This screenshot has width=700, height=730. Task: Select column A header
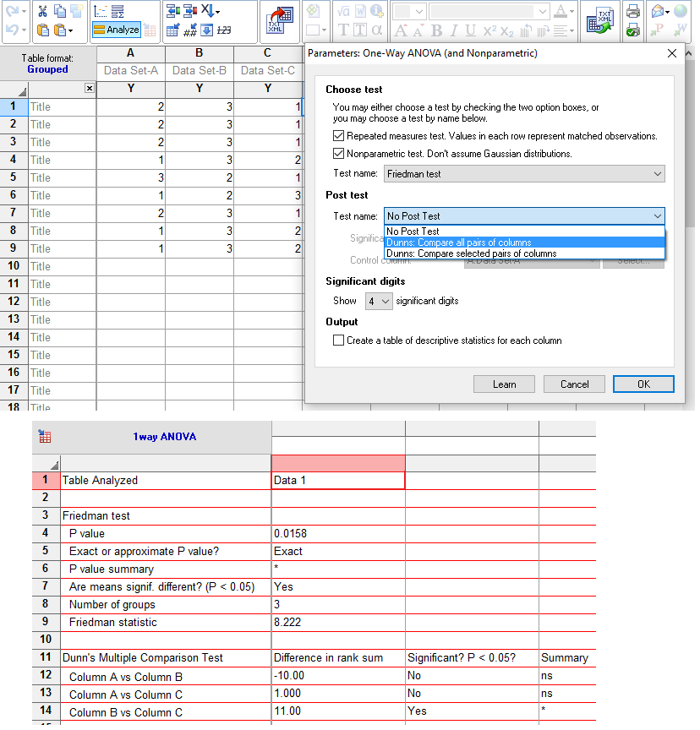[131, 53]
